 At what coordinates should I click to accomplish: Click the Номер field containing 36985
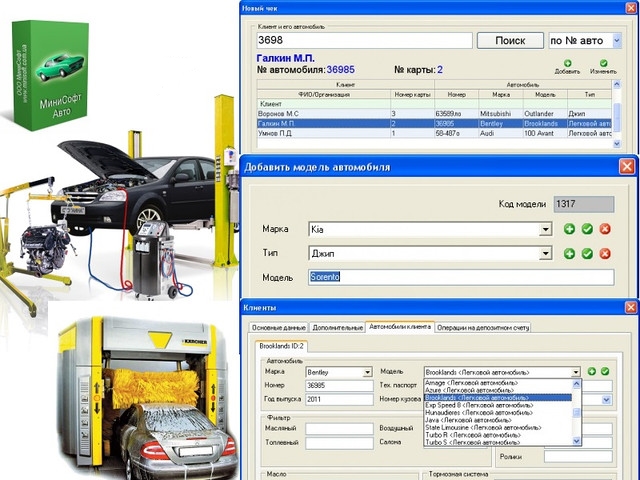tap(339, 385)
